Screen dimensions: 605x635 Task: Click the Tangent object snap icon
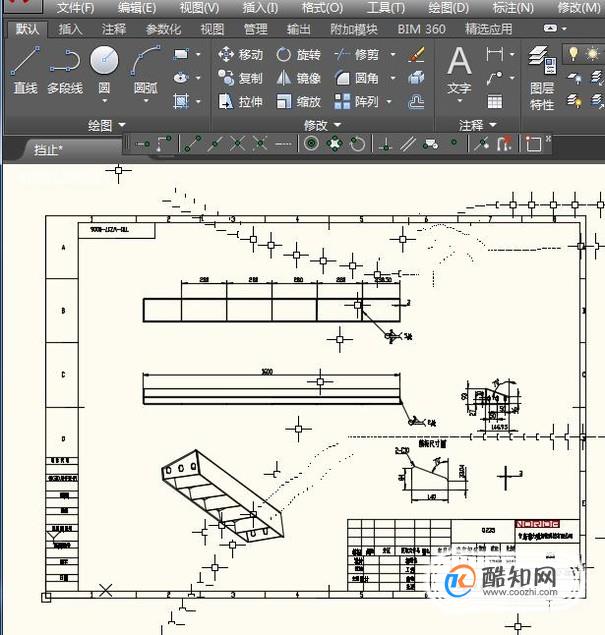pyautogui.click(x=357, y=144)
